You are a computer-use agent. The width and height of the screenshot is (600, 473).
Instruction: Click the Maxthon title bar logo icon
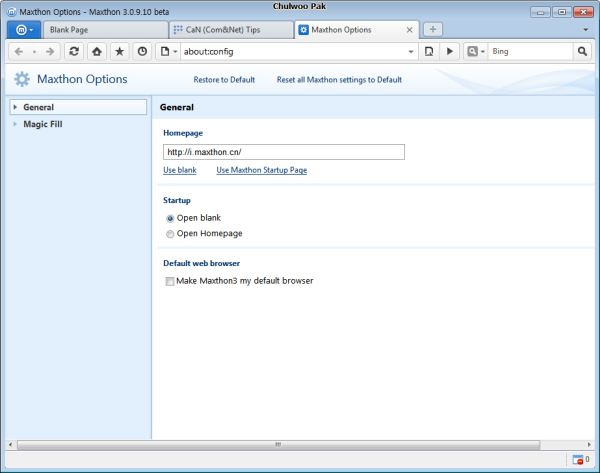click(x=12, y=12)
